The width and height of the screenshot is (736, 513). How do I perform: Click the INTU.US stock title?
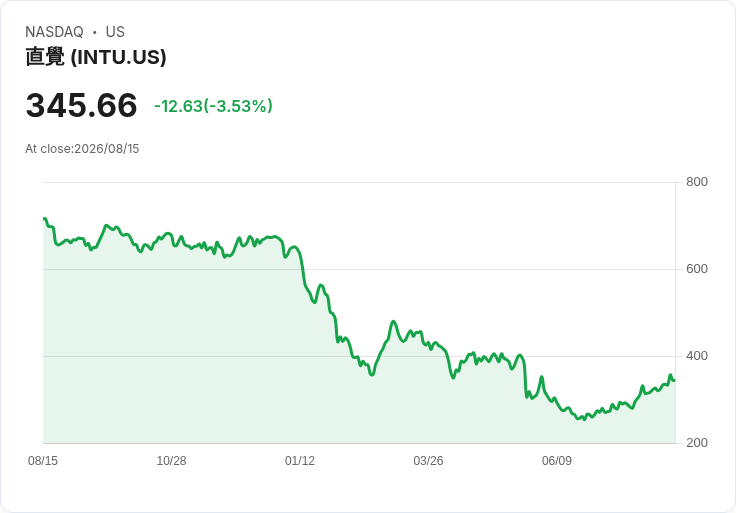tap(96, 57)
